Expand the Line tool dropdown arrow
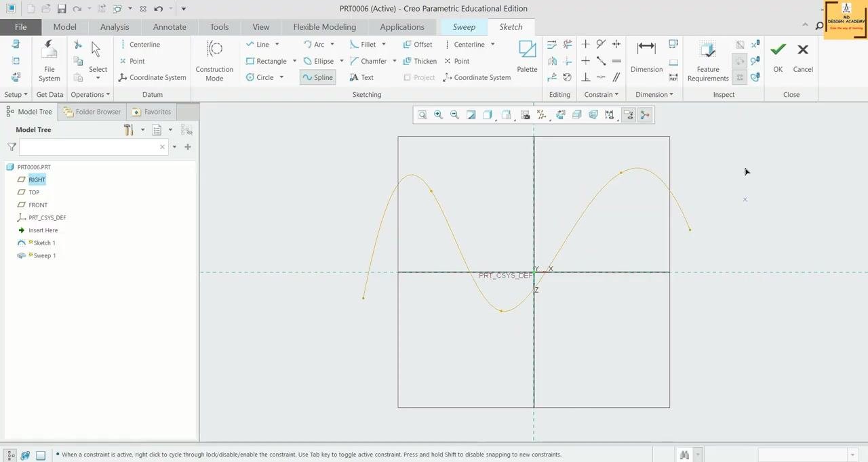Image resolution: width=868 pixels, height=462 pixels. (277, 44)
